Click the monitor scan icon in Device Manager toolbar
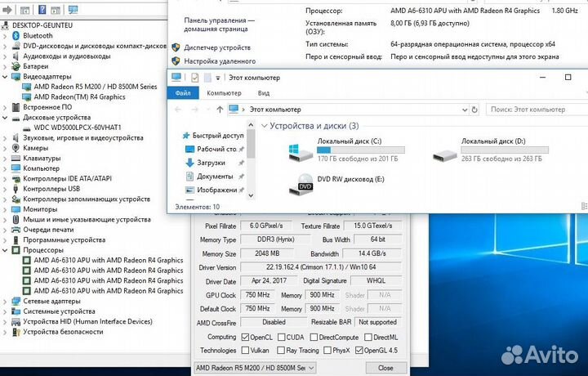 click(x=73, y=9)
